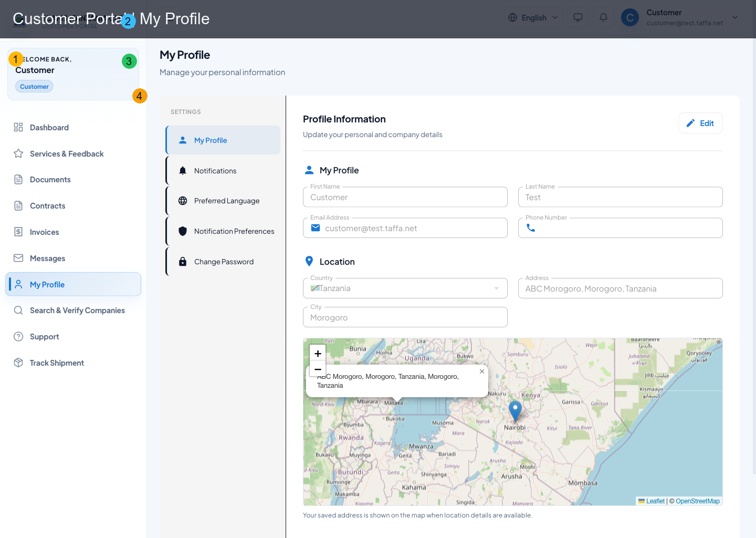
Task: Click the sidebar My Profile person icon
Action: pos(18,284)
